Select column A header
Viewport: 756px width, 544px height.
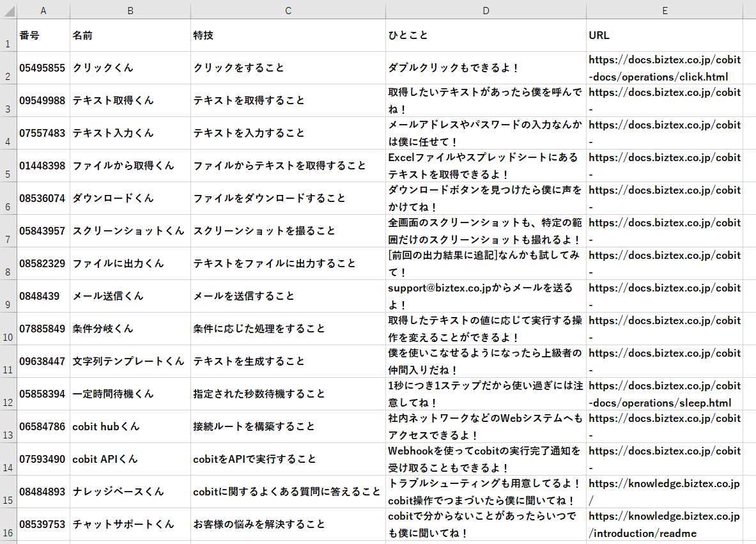coord(43,11)
